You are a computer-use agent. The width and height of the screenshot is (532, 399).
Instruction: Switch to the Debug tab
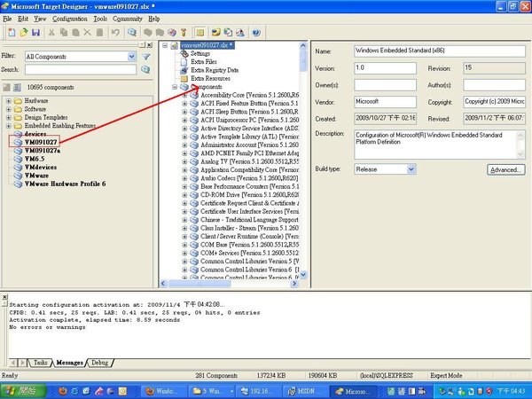pos(99,363)
